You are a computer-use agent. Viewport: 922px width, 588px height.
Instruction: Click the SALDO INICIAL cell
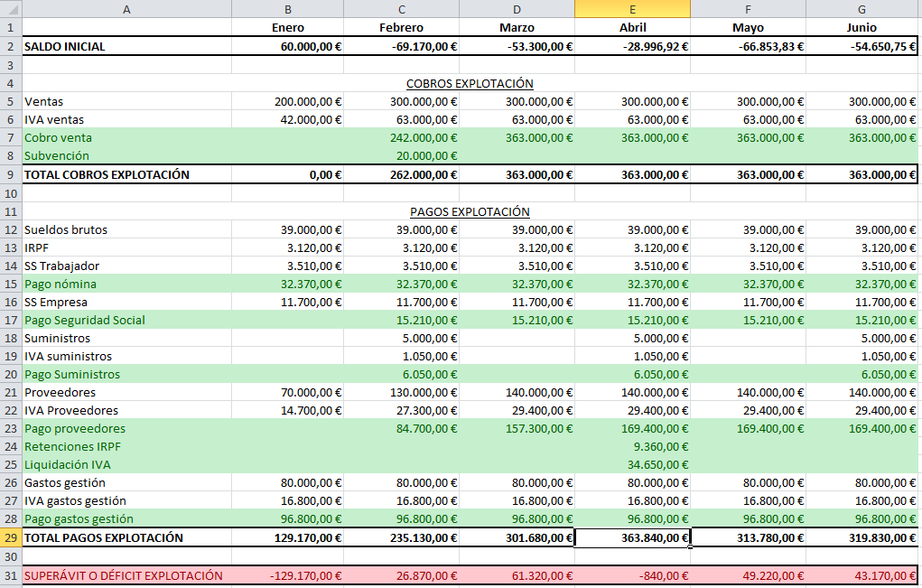(x=126, y=46)
